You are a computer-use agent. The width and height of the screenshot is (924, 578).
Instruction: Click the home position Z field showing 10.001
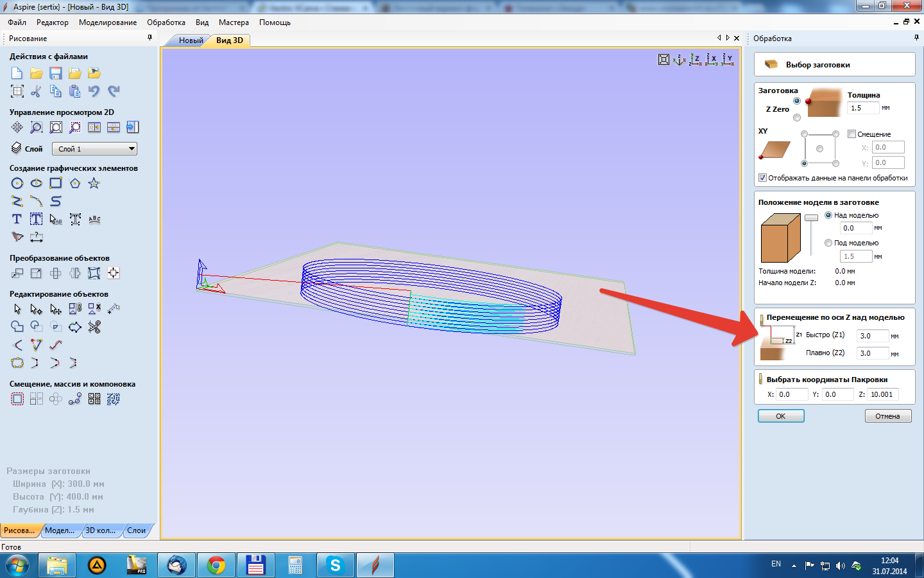click(882, 394)
